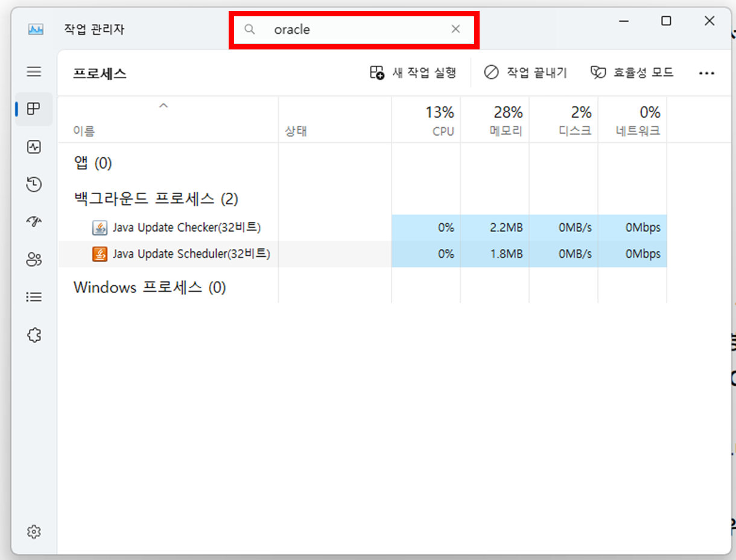Click into the oracle search field
This screenshot has height=560, width=736.
[354, 29]
